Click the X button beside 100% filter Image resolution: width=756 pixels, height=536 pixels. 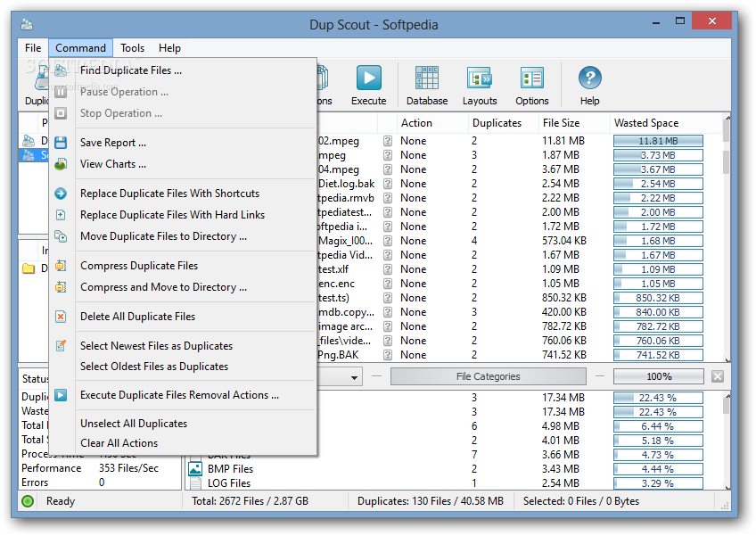[x=718, y=376]
